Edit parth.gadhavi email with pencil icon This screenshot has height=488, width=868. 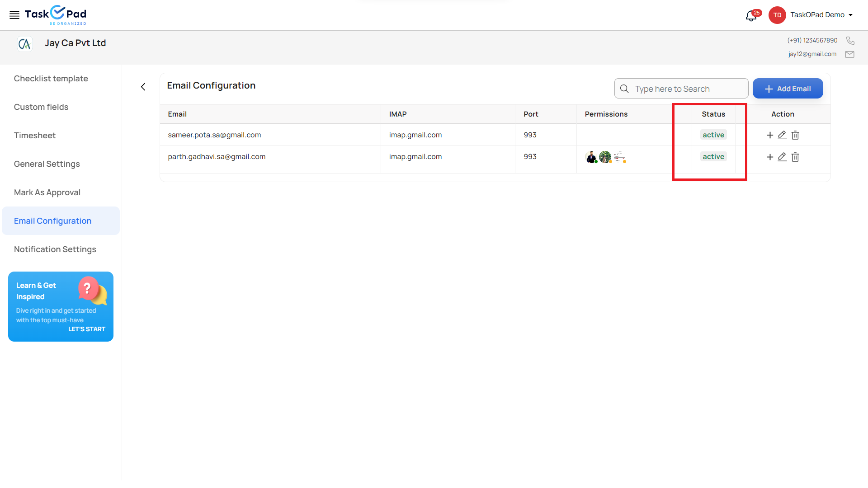(782, 157)
